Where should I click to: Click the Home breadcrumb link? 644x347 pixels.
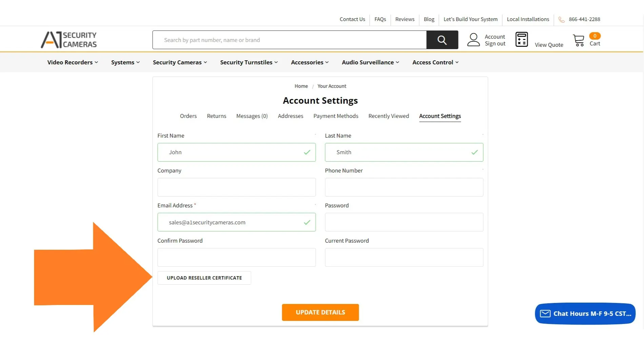[x=301, y=86]
